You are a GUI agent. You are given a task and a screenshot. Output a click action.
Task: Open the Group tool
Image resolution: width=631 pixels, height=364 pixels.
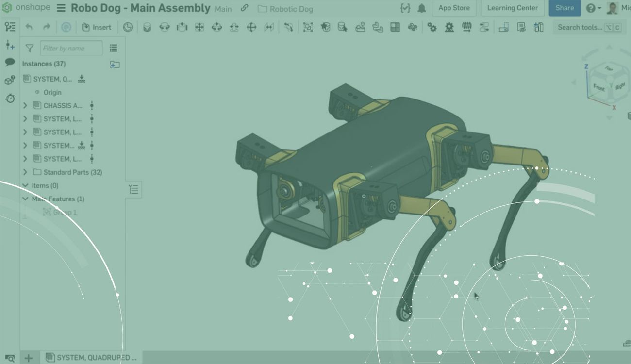pos(308,27)
